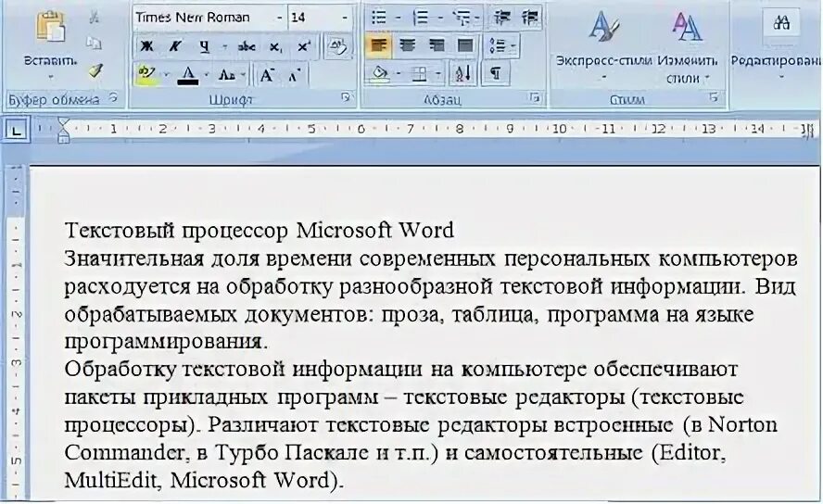Image resolution: width=823 pixels, height=504 pixels.
Task: Select the Format Painter brush icon
Action: tap(95, 70)
